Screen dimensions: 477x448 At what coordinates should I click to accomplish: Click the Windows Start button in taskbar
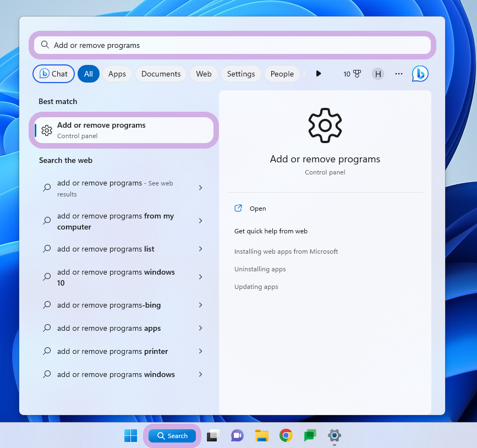click(x=131, y=435)
